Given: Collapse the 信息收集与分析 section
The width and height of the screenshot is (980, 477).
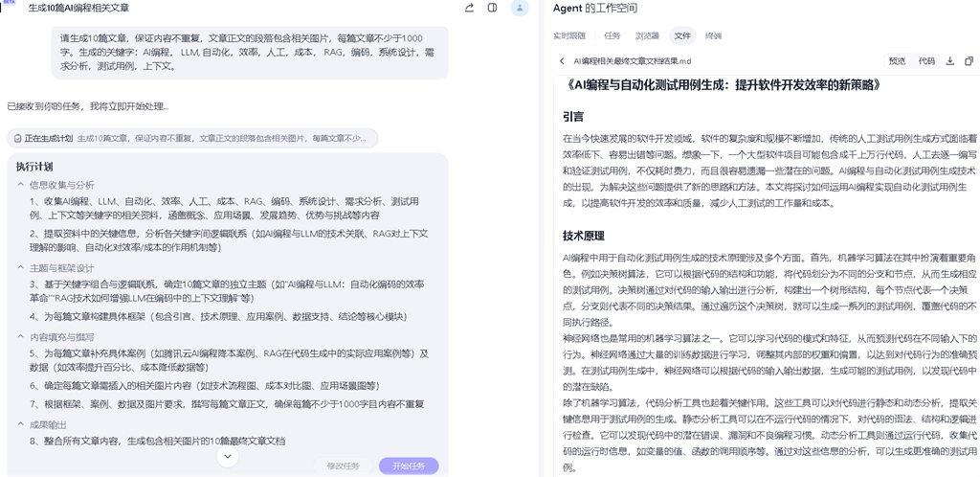Looking at the screenshot, I should (x=21, y=185).
